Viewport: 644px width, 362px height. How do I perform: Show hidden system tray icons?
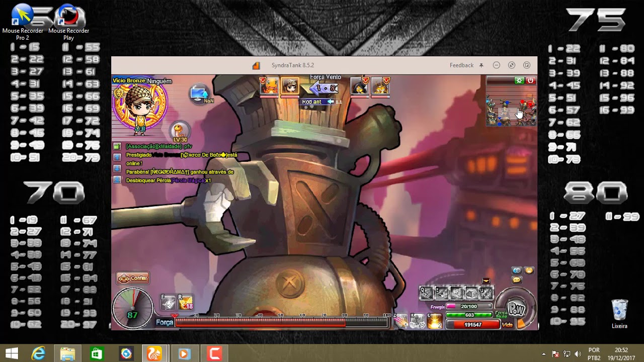pos(544,354)
